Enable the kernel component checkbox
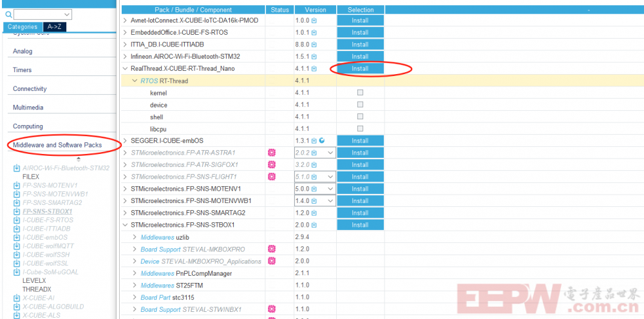Screen dimensions: 644x319 [x=360, y=93]
